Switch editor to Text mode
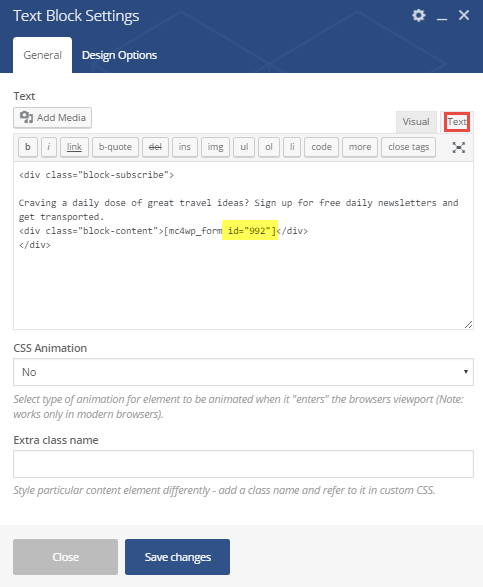The width and height of the screenshot is (483, 587). tap(457, 122)
